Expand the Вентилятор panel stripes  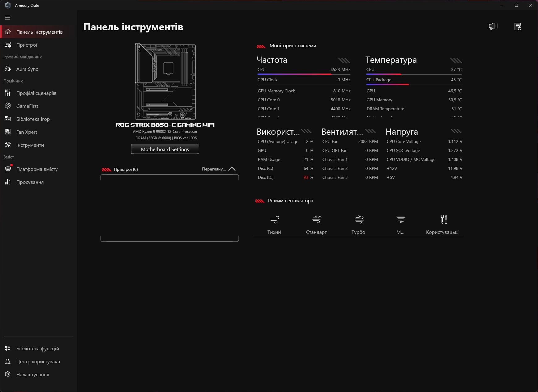pos(370,131)
